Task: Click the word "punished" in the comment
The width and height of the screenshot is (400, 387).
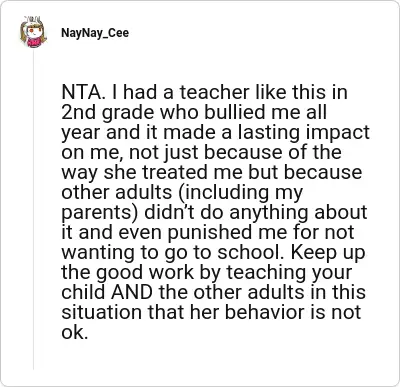Action: [209, 232]
